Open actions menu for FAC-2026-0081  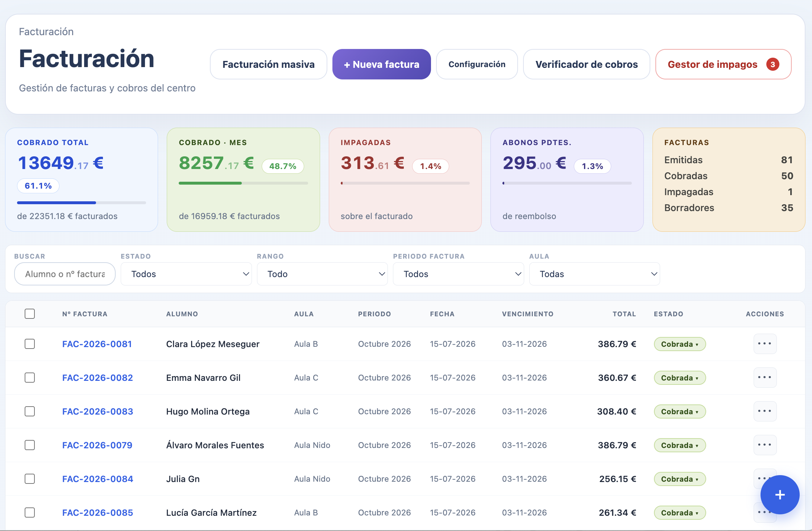(x=765, y=344)
